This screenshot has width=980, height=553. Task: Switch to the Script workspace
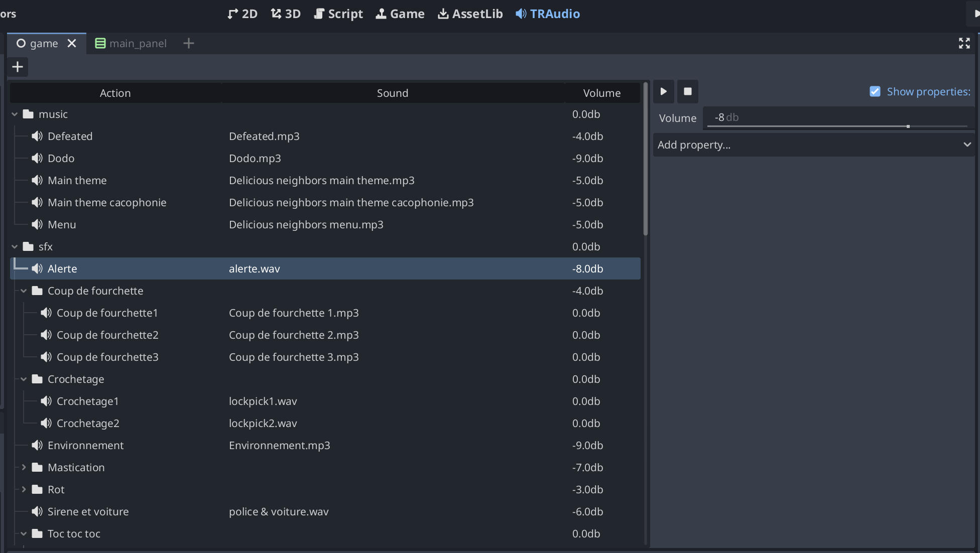point(338,14)
